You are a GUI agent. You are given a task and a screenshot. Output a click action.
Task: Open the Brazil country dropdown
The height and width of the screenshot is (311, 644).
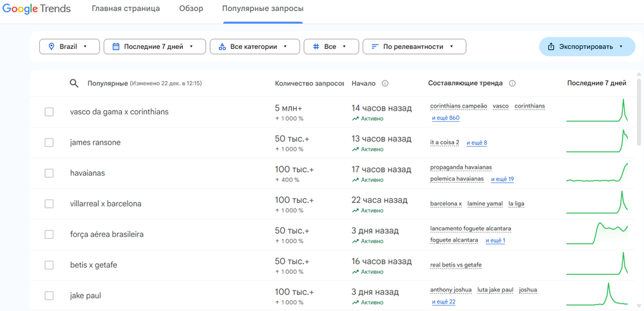[70, 46]
